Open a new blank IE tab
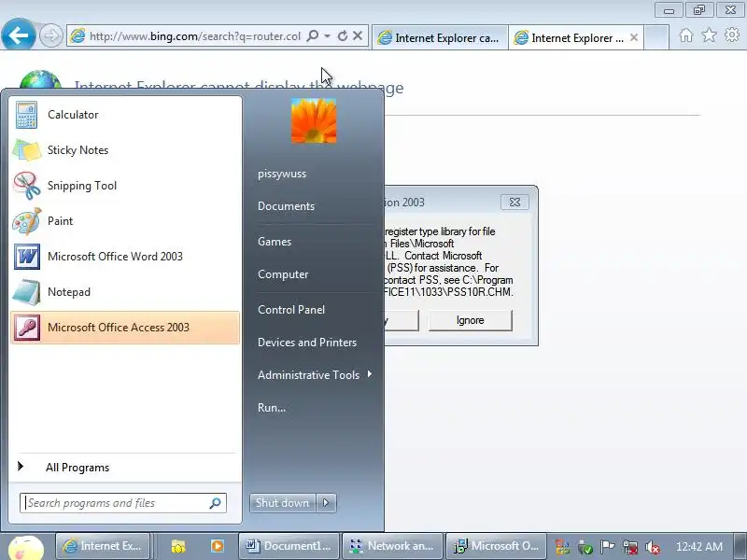Viewport: 747px width, 560px height. (x=656, y=37)
